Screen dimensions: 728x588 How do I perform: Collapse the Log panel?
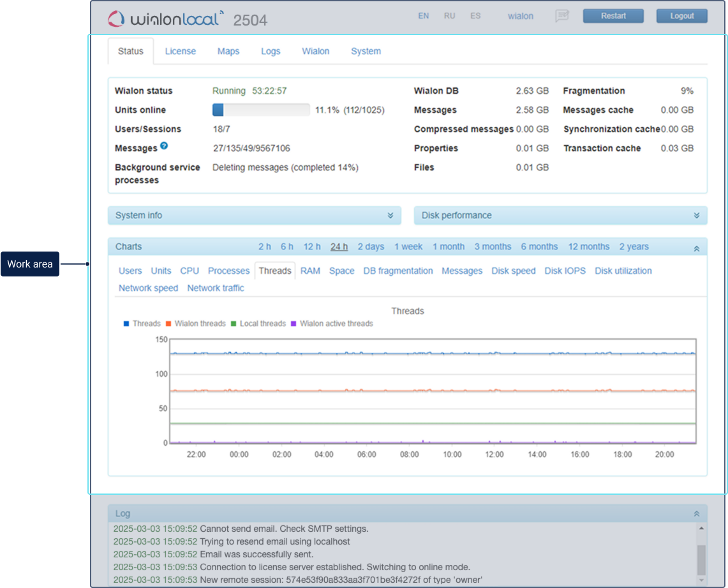(696, 514)
